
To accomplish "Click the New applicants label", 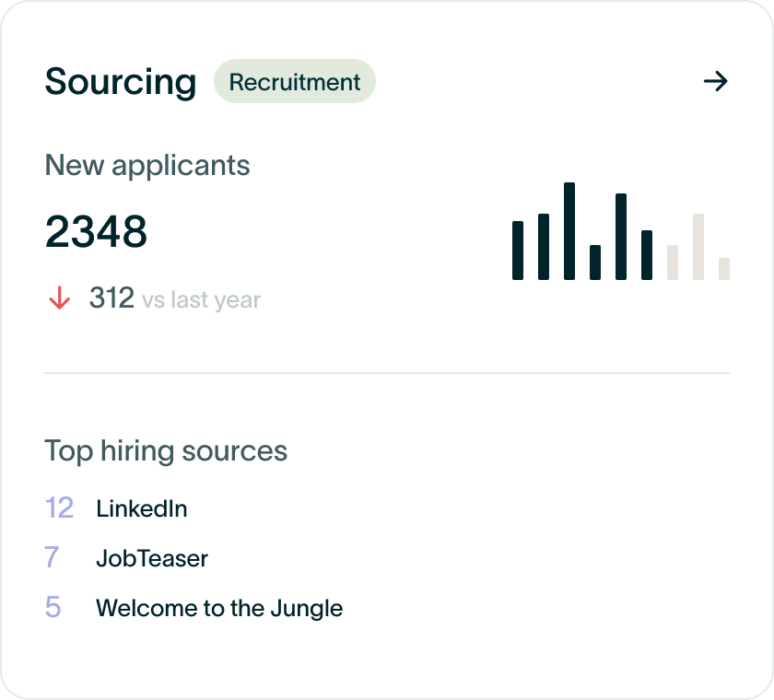I will coord(147,166).
